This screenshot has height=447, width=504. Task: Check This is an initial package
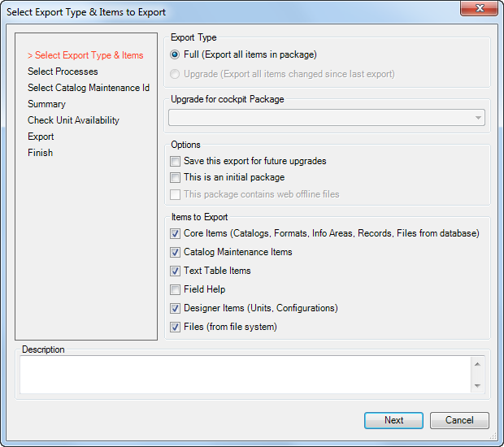click(x=175, y=177)
